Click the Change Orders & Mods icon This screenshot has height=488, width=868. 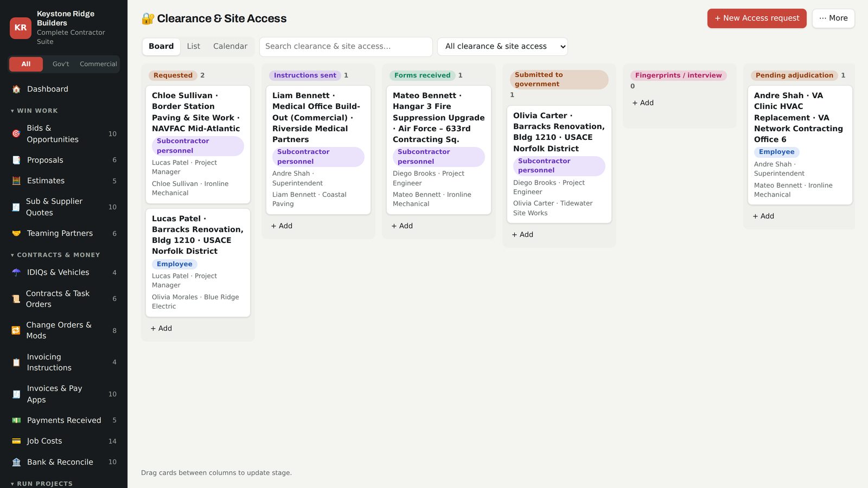click(x=16, y=330)
